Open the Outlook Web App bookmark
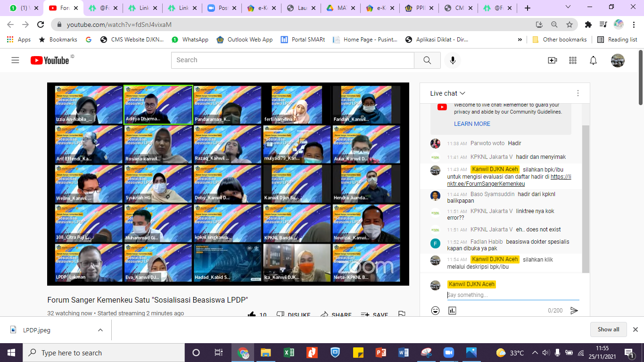Image resolution: width=644 pixels, height=362 pixels. (245, 40)
